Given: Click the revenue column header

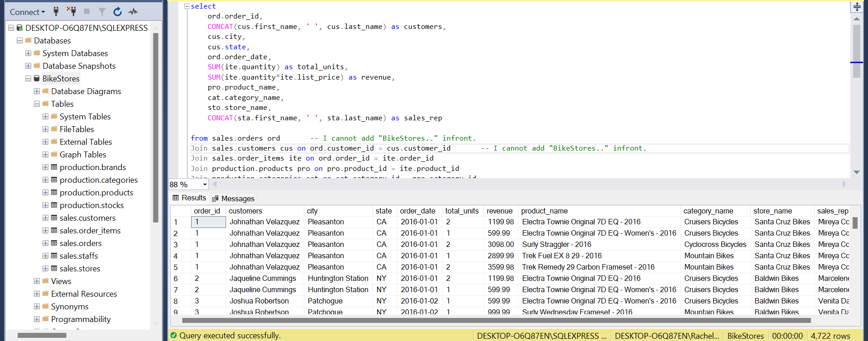Looking at the screenshot, I should point(500,211).
